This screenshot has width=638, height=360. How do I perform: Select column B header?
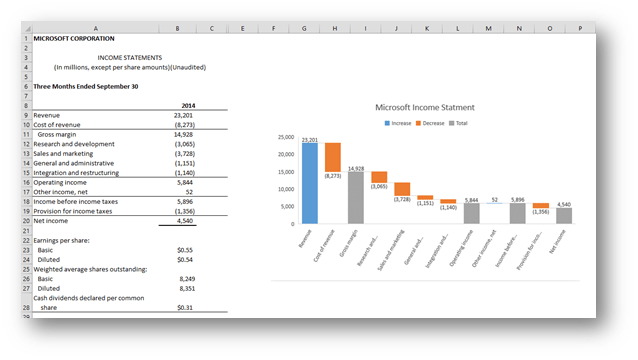pyautogui.click(x=177, y=28)
